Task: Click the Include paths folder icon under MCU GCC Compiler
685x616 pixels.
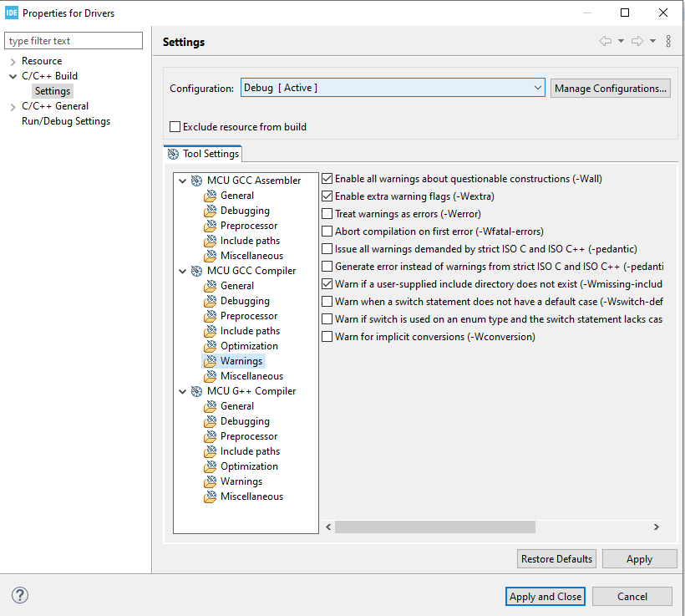Action: 211,331
